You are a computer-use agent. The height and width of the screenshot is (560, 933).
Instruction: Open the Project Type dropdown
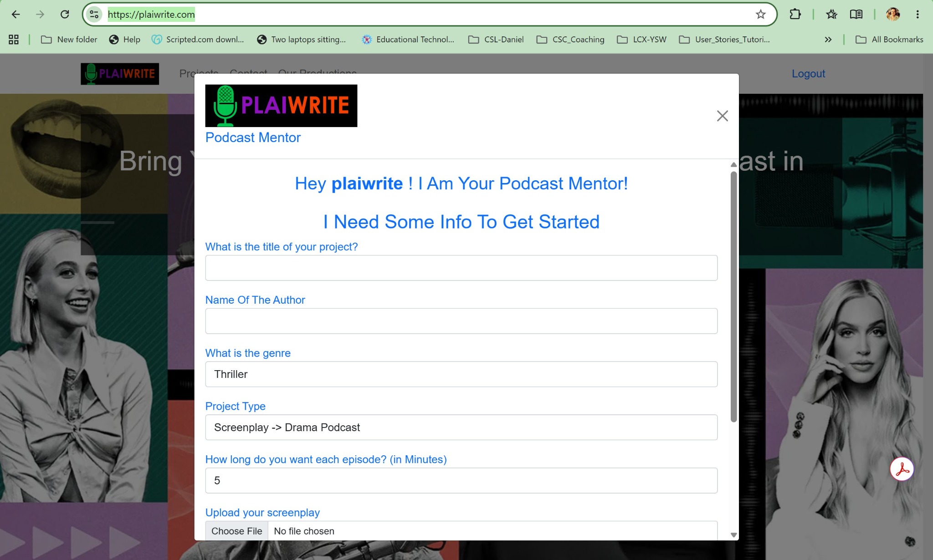[x=461, y=427]
